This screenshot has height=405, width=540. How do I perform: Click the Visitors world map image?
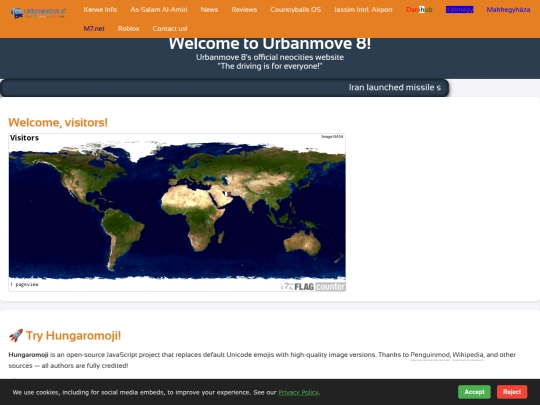[x=177, y=212]
